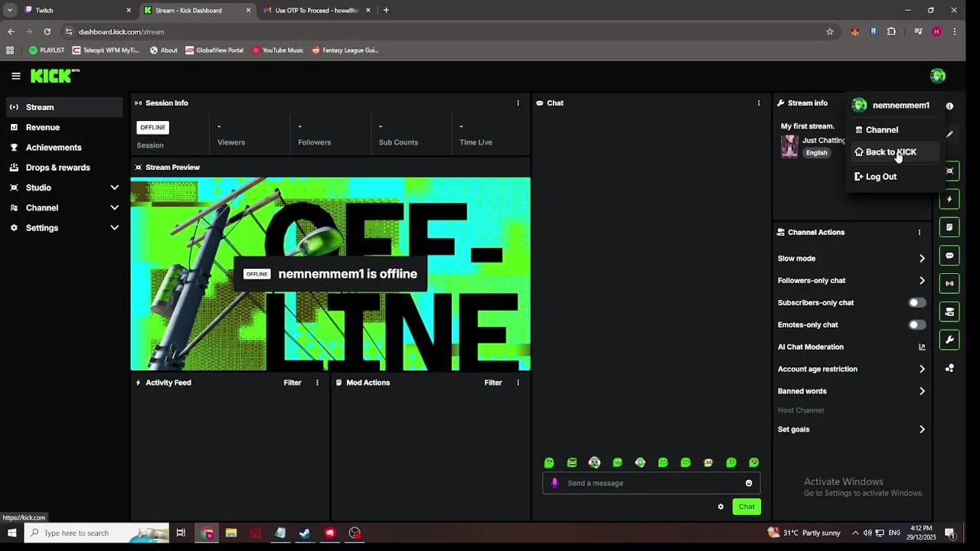Click the three-dots cluster icon in right sidebar
The width and height of the screenshot is (980, 551).
[x=949, y=368]
